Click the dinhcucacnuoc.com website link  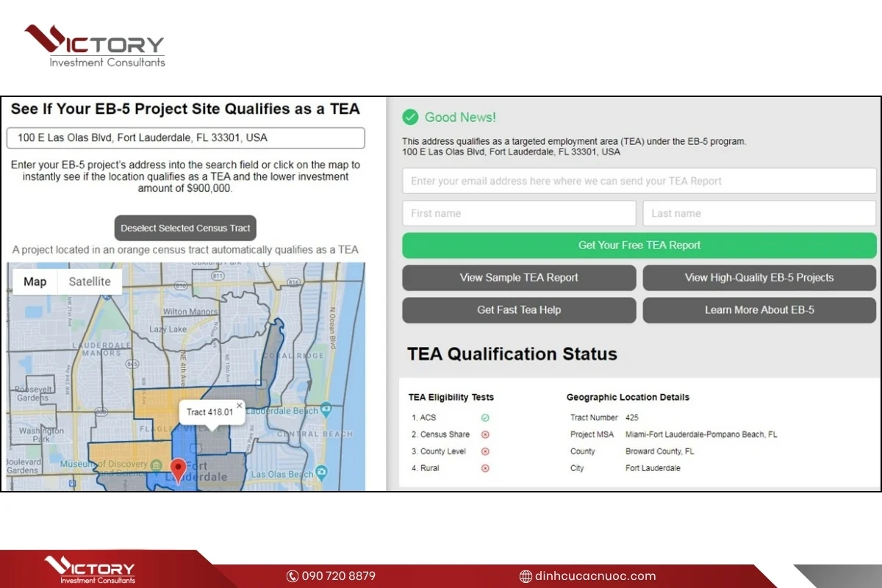pyautogui.click(x=595, y=576)
